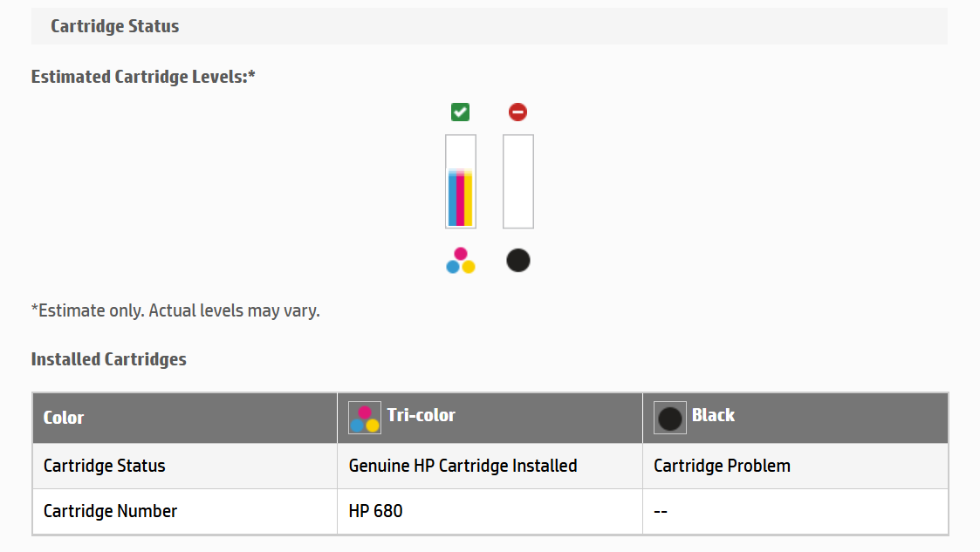
Task: Select the empty black cartridge level graphic
Action: [x=517, y=181]
